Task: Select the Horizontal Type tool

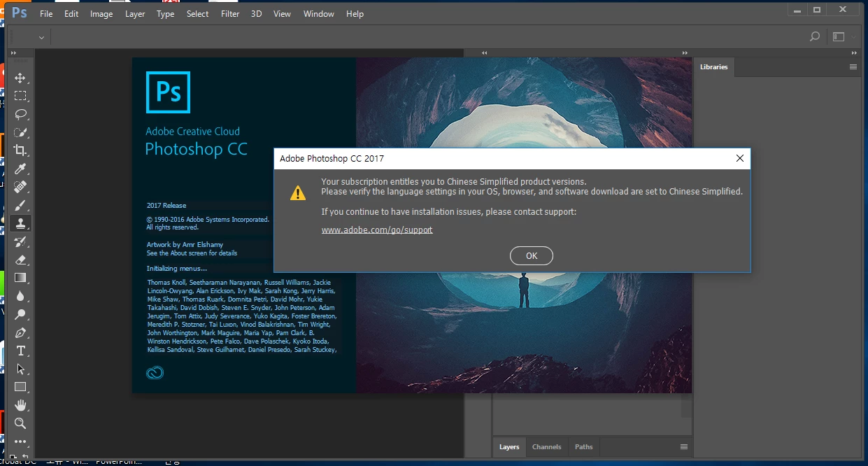Action: [20, 351]
